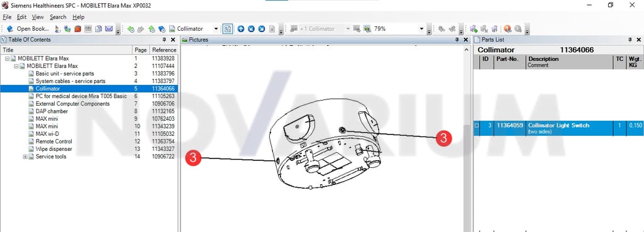
Task: Select MAX wi-D in the tree
Action: [48, 134]
